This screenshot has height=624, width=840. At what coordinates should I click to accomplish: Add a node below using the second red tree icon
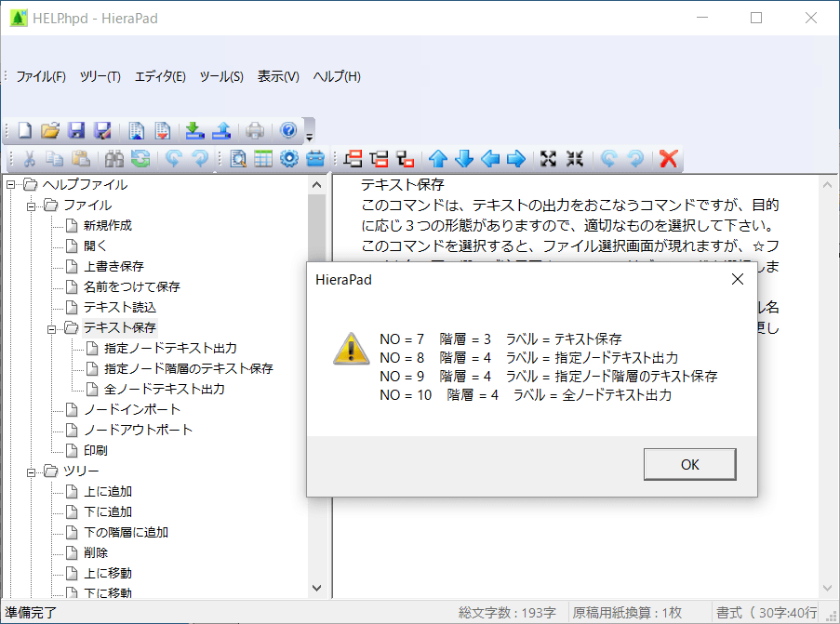click(x=379, y=158)
